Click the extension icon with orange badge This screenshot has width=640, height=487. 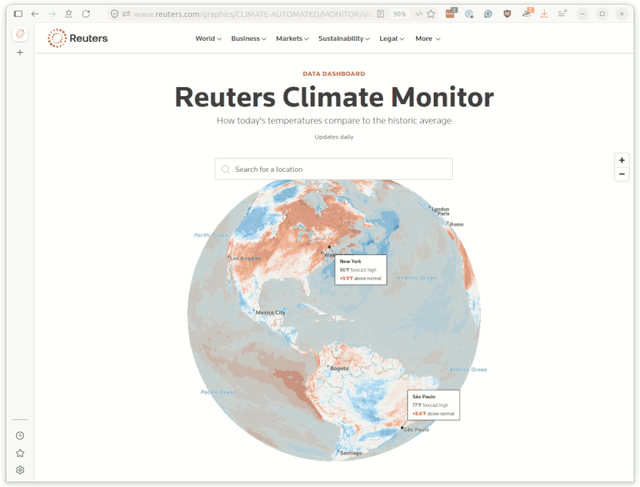527,13
